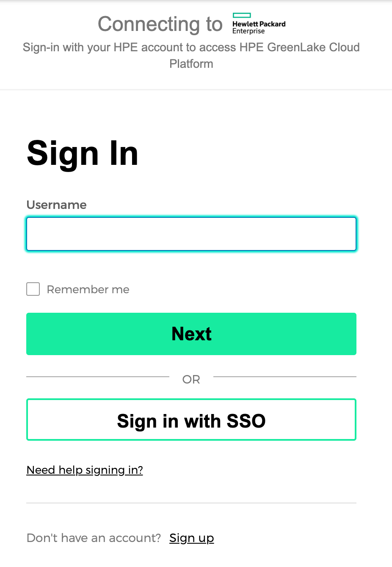This screenshot has height=567, width=392.
Task: Click the HPE GreenLake Cloud subtitle line
Action: [191, 47]
